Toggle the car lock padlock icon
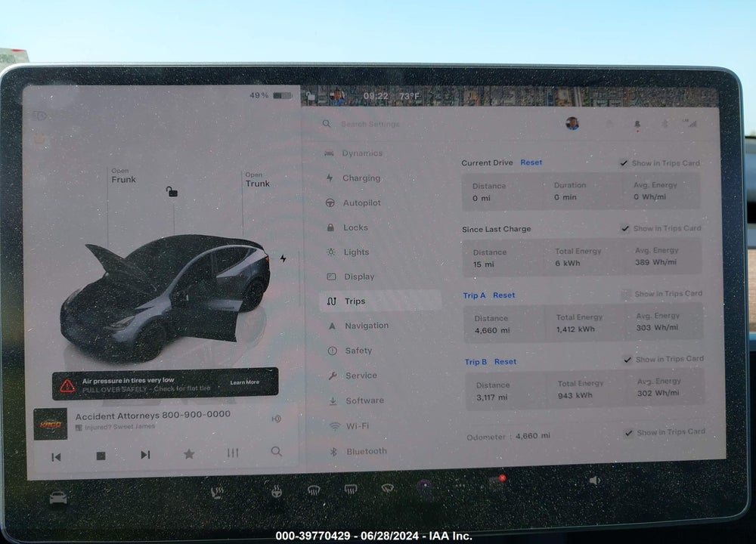Image resolution: width=756 pixels, height=544 pixels. pyautogui.click(x=172, y=192)
